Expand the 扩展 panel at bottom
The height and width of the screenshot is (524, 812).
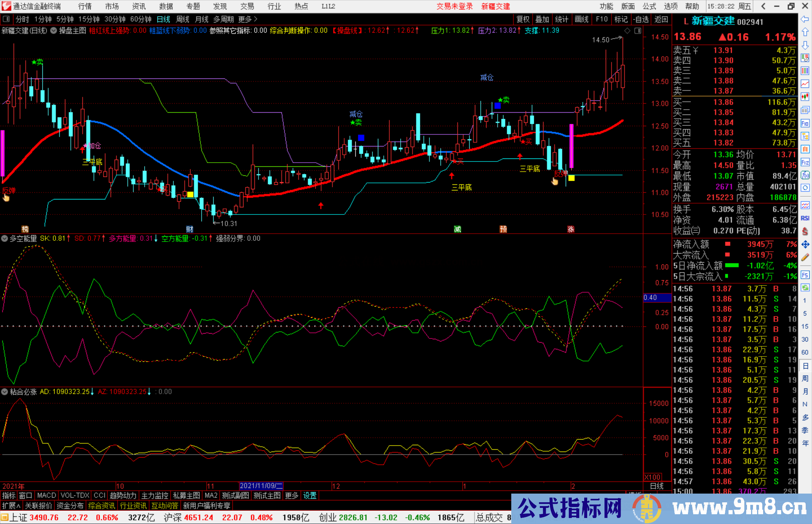tap(12, 506)
